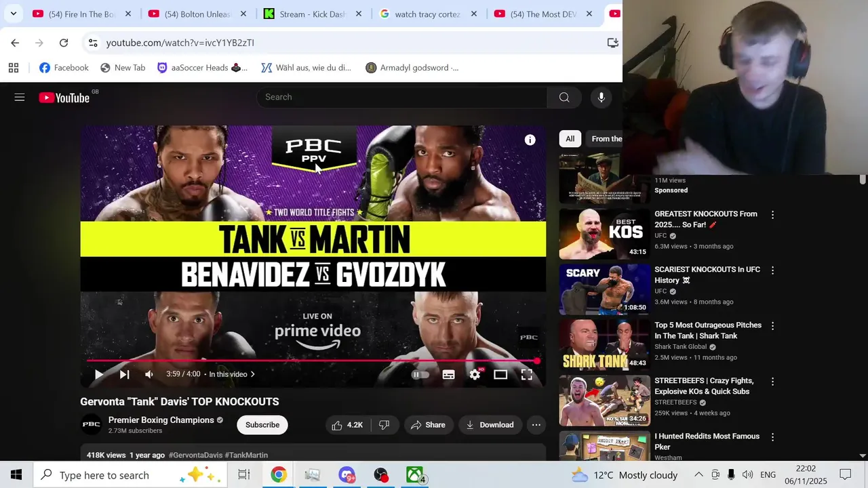This screenshot has width=868, height=488.
Task: Open GREATEST KNOCKOUTS From 2025 thumbnail
Action: coord(604,234)
